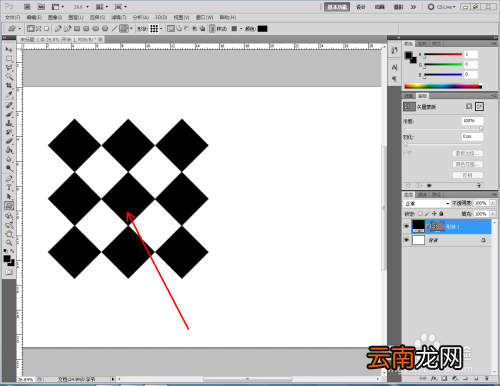Click the Essentials workspace button
The image size is (500, 386).
coord(337,7)
